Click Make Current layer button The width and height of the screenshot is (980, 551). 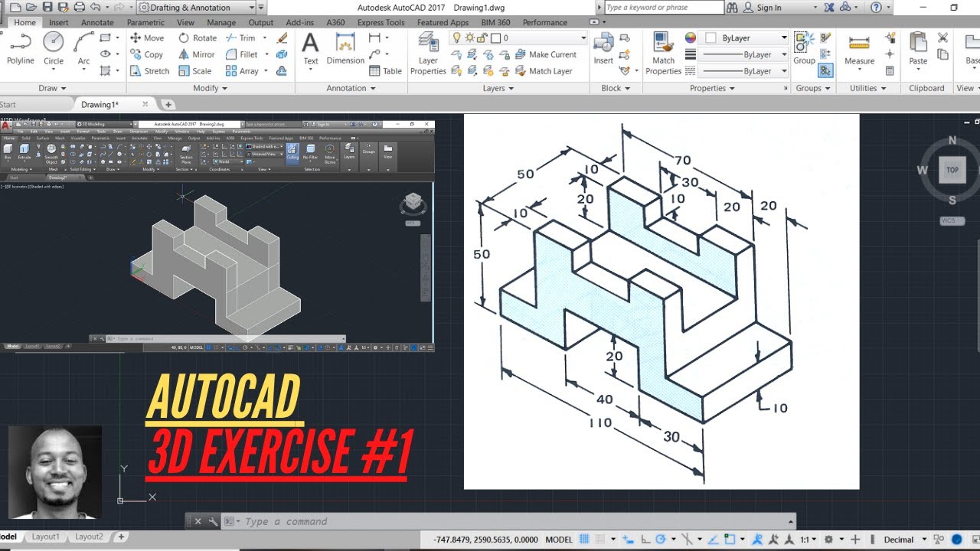point(546,54)
